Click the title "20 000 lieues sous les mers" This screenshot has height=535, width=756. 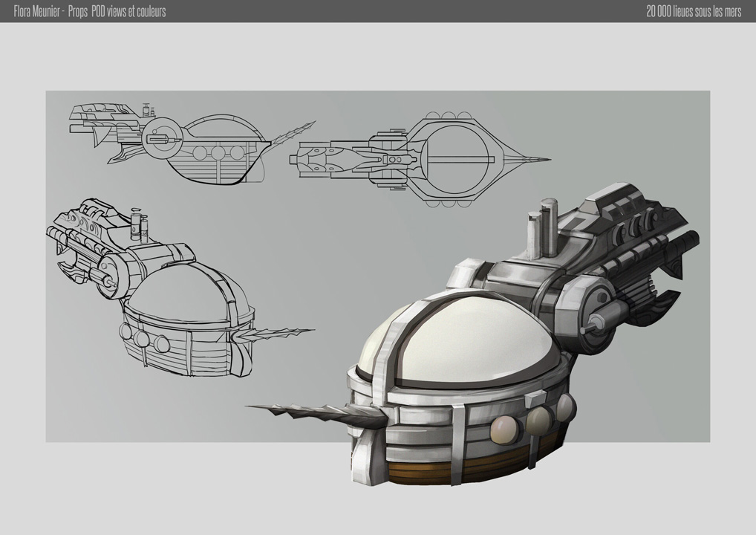point(694,12)
